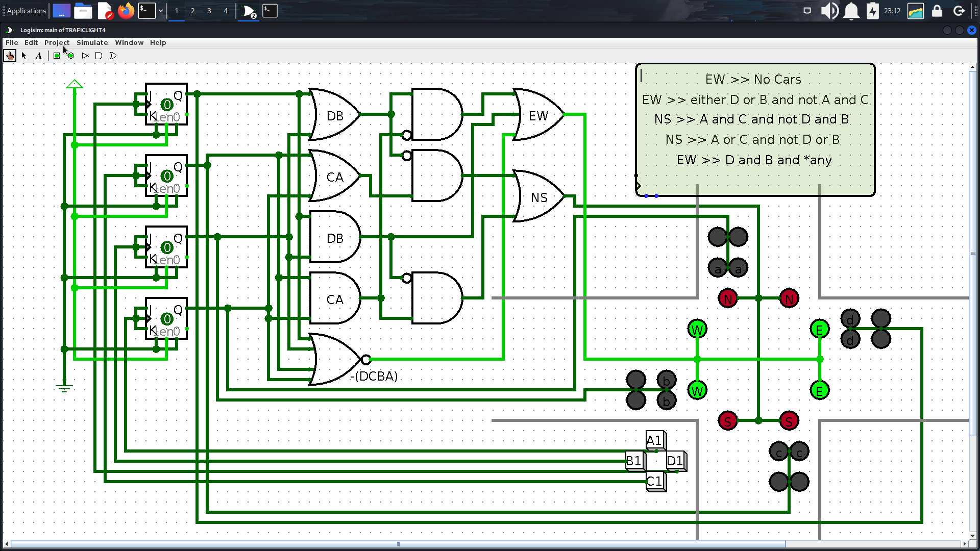Click 'EW >> D and B and *any' text
980x551 pixels.
tap(754, 160)
